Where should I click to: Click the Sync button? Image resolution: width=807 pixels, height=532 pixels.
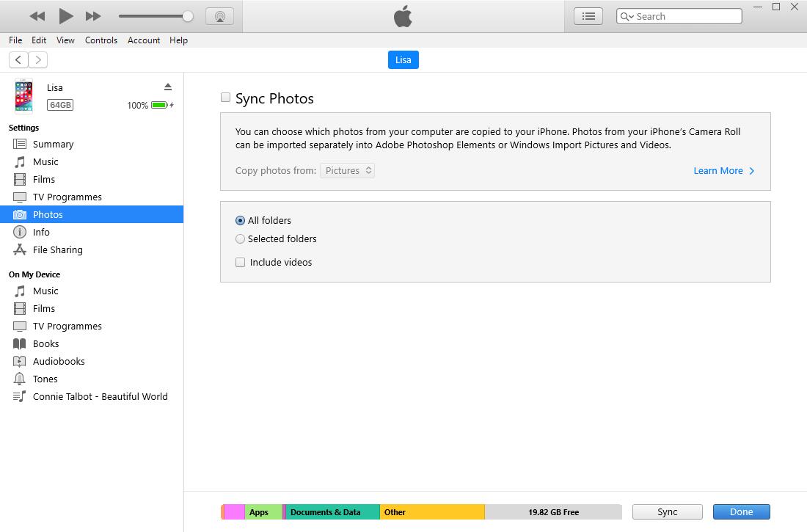(x=667, y=512)
